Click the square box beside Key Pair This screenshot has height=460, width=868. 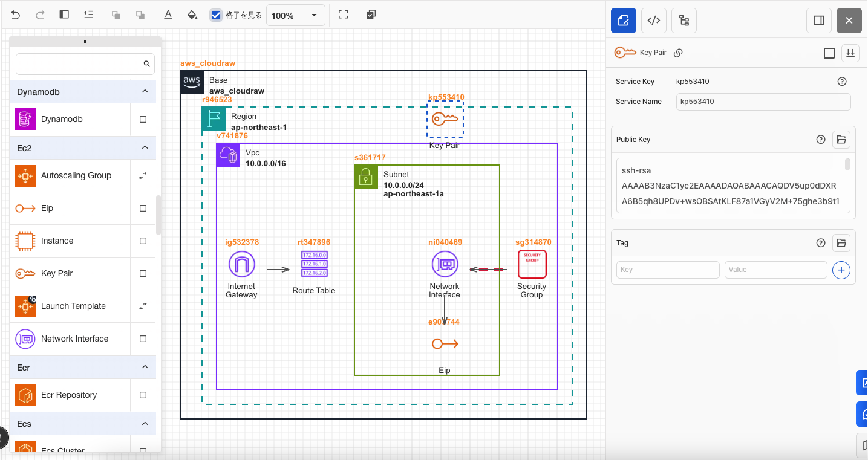143,274
